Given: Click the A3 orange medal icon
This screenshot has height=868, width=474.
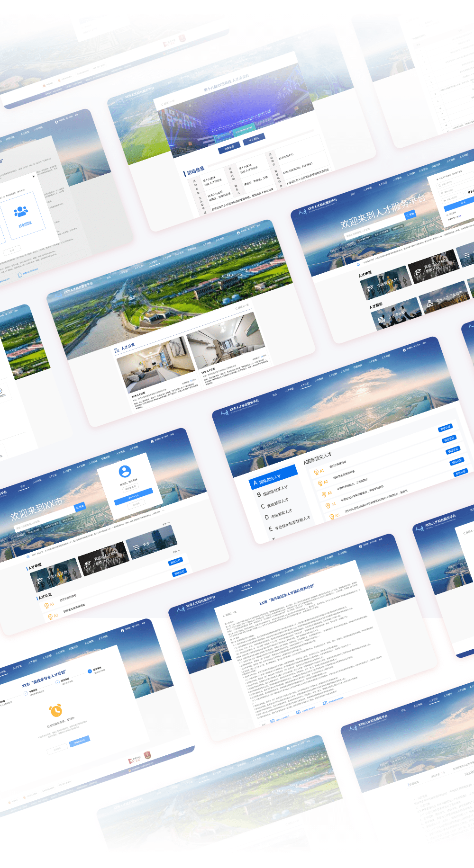Looking at the screenshot, I should [x=324, y=494].
